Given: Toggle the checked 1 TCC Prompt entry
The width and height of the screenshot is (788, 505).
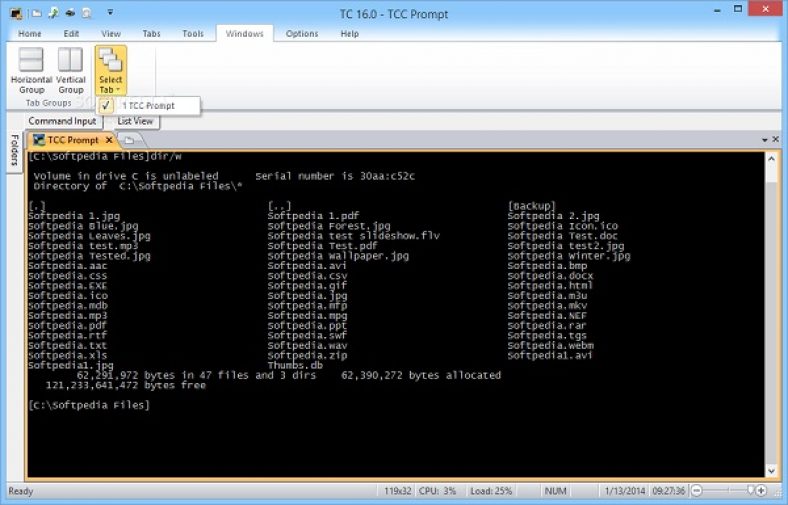Looking at the screenshot, I should pos(148,106).
